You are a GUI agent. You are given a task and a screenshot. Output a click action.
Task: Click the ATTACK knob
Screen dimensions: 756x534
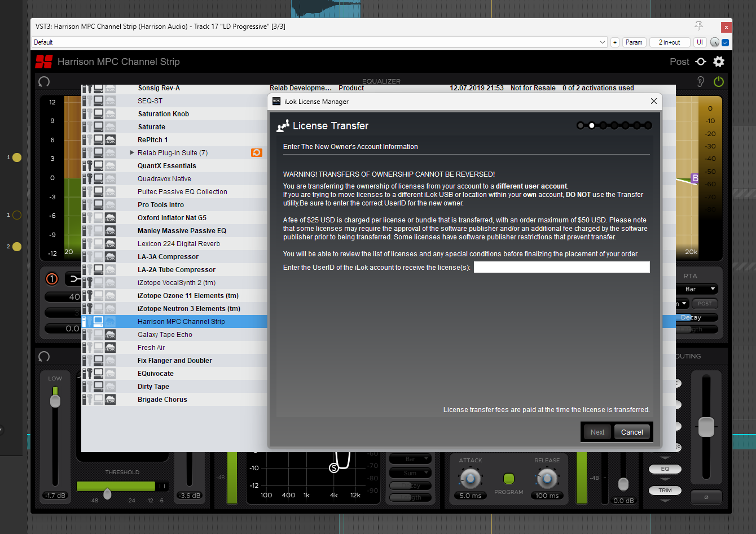471,479
